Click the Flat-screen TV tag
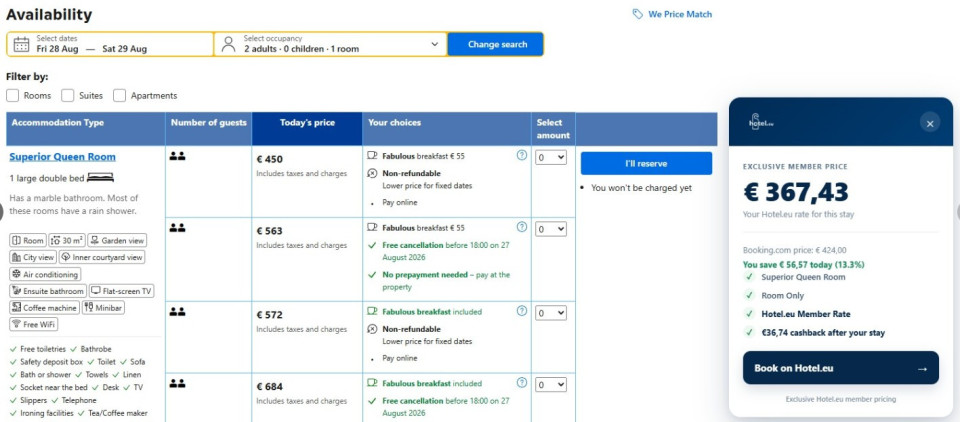Image resolution: width=960 pixels, height=422 pixels. 121,291
